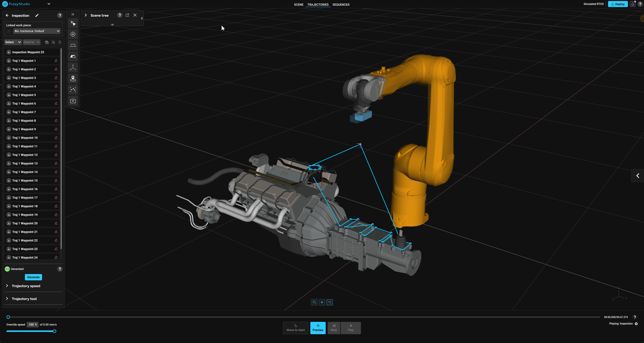644x343 pixels.
Task: Toggle the Traj 1 Waypoint 5 tool icon
Action: click(x=56, y=95)
